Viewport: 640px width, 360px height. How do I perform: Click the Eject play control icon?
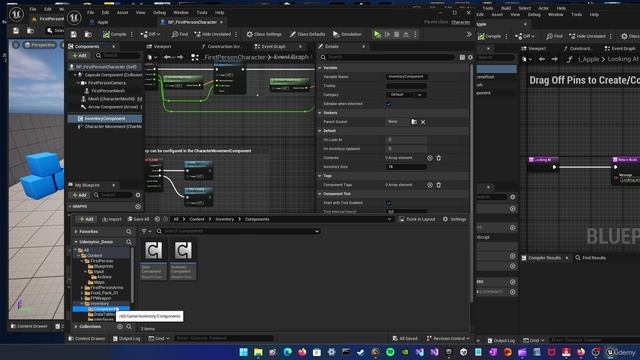point(406,34)
